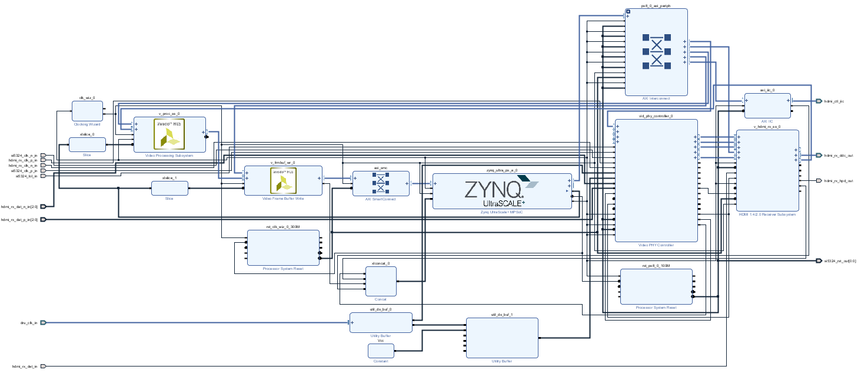Click the 'AXI Interconnect' label
The height and width of the screenshot is (373, 868).
[656, 98]
